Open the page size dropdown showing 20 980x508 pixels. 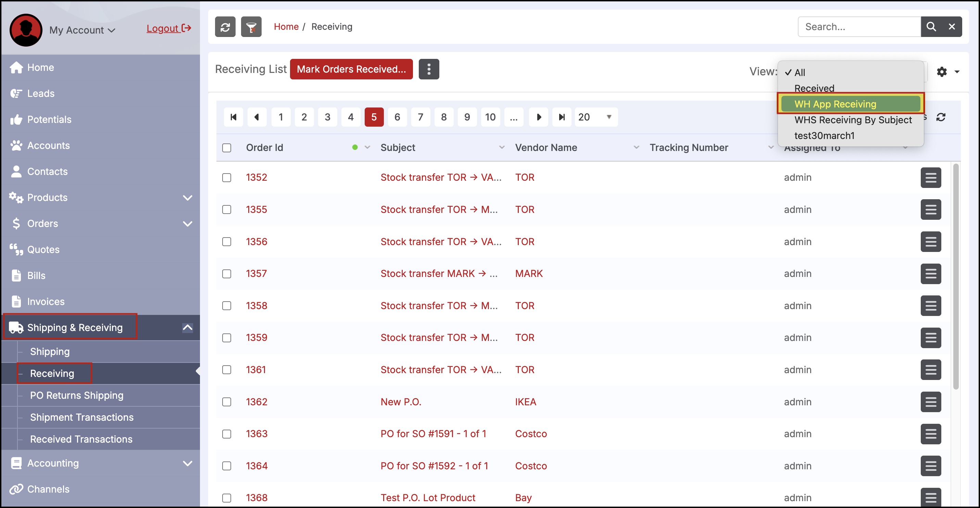click(x=596, y=117)
